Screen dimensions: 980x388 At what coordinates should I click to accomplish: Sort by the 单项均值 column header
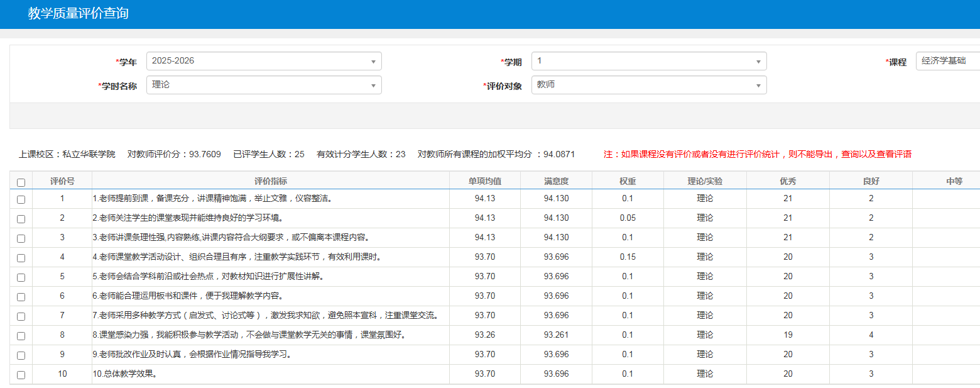click(484, 181)
